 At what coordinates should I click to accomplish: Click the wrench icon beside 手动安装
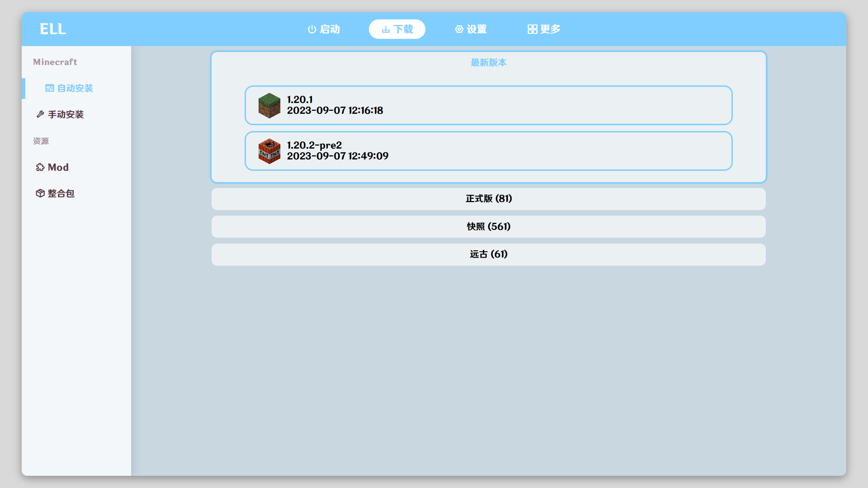pyautogui.click(x=40, y=114)
